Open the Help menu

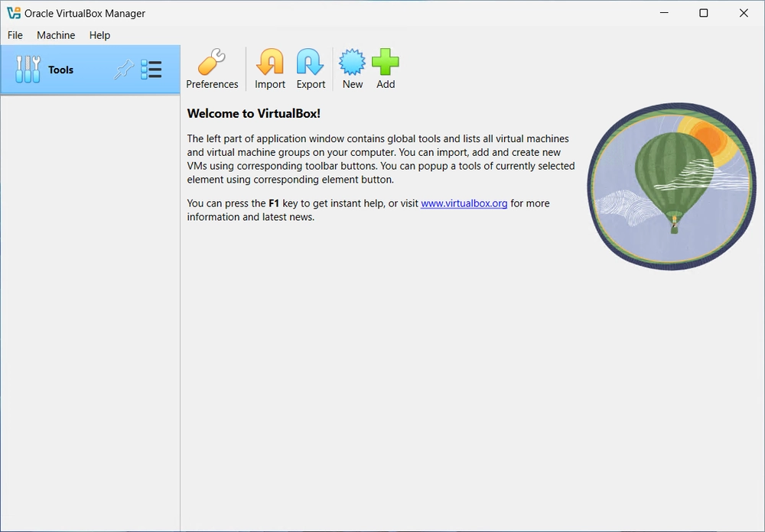tap(99, 35)
